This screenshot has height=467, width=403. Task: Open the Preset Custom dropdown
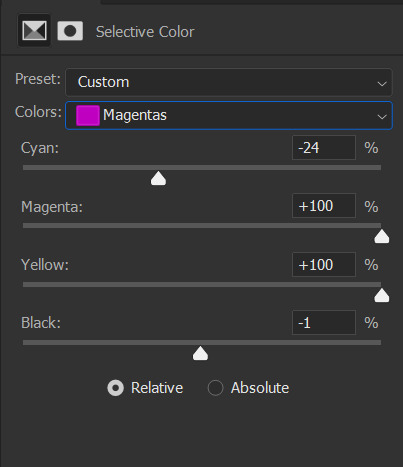(x=229, y=82)
